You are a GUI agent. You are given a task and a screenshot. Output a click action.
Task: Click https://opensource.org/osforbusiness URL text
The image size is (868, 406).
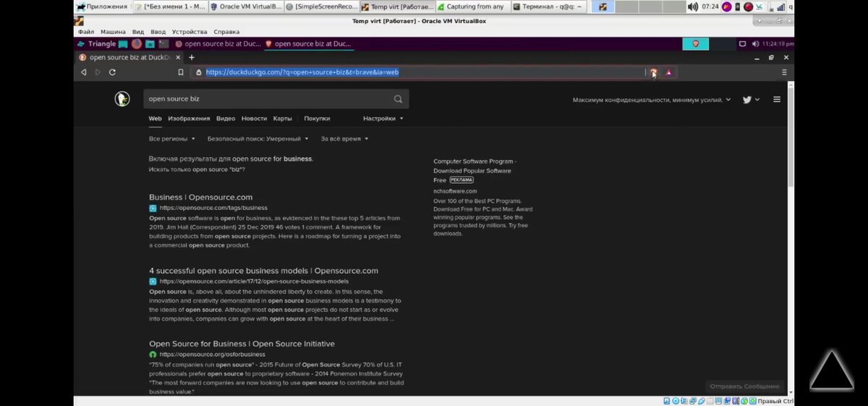click(212, 355)
